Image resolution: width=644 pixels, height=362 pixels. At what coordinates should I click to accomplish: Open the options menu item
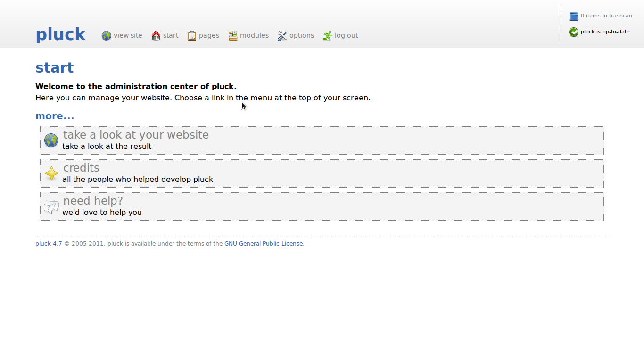(302, 35)
